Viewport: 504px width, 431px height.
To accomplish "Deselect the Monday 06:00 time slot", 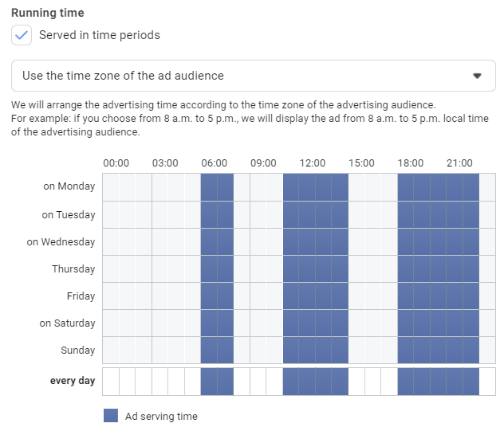I will pos(209,187).
